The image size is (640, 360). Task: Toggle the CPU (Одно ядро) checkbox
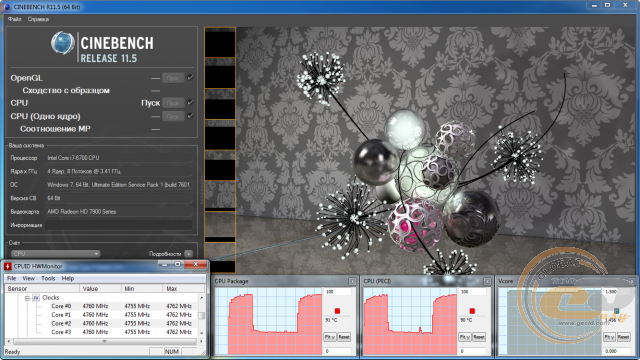pos(190,116)
